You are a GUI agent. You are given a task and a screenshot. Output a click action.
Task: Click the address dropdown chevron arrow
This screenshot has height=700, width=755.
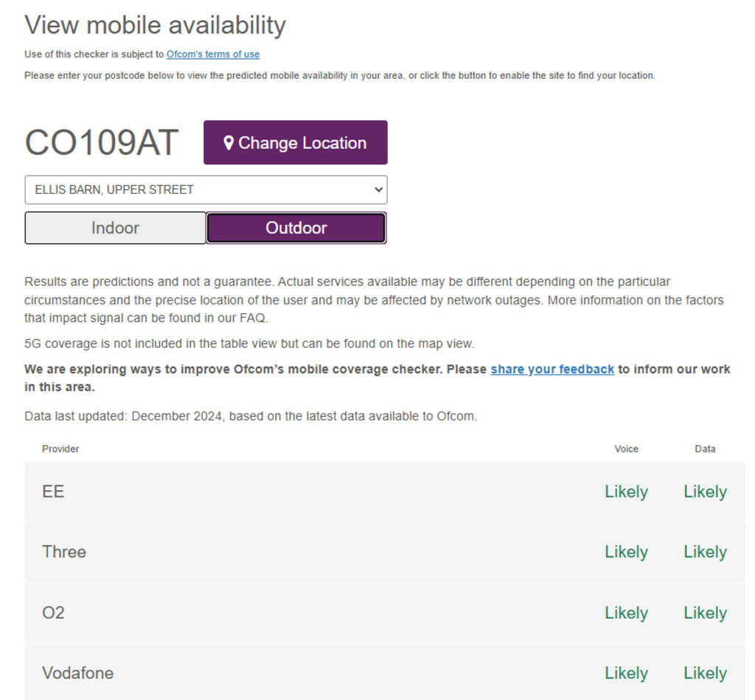click(x=378, y=189)
